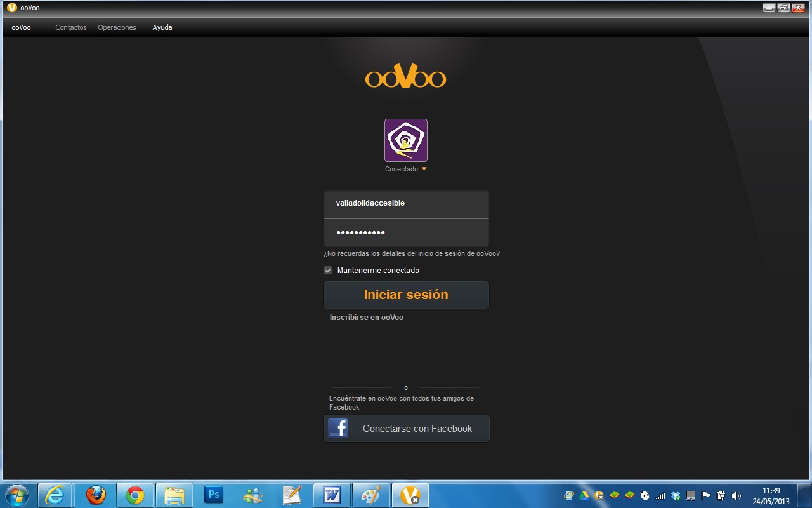Uncheck Mantenerme conectado
Viewport: 812px width, 508px height.
(328, 270)
